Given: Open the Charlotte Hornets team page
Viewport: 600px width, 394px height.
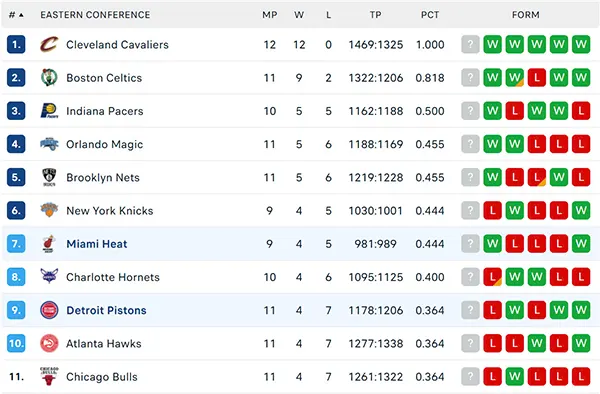Looking at the screenshot, I should pos(113,277).
